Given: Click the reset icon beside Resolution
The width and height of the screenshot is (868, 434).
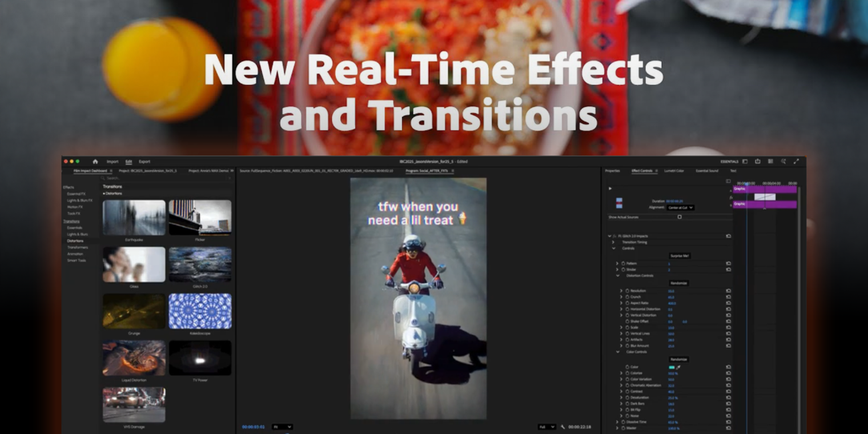Looking at the screenshot, I should click(729, 291).
